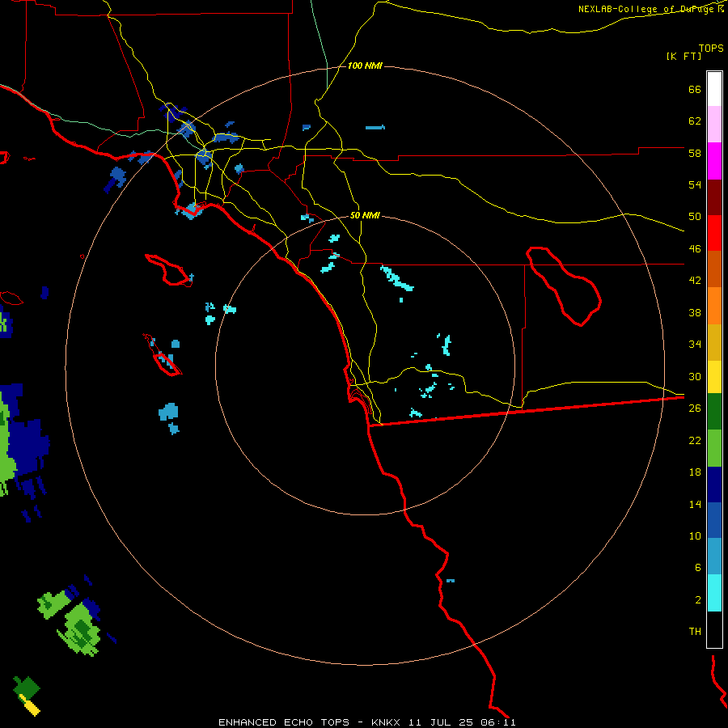Select the light green scale swatch
728x728 pixels.
coord(714,448)
